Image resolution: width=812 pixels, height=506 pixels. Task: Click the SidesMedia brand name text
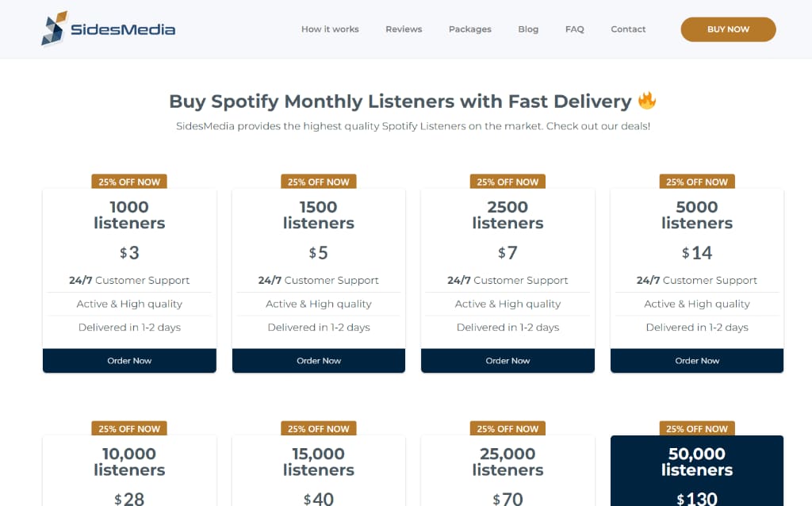[x=123, y=29]
